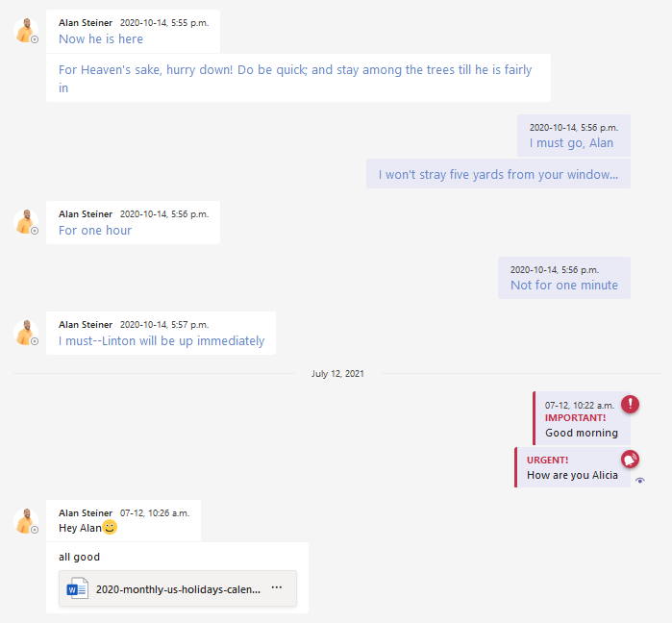Click Alan Steiner name above Hey Alan
Image resolution: width=672 pixels, height=623 pixels.
coord(86,513)
